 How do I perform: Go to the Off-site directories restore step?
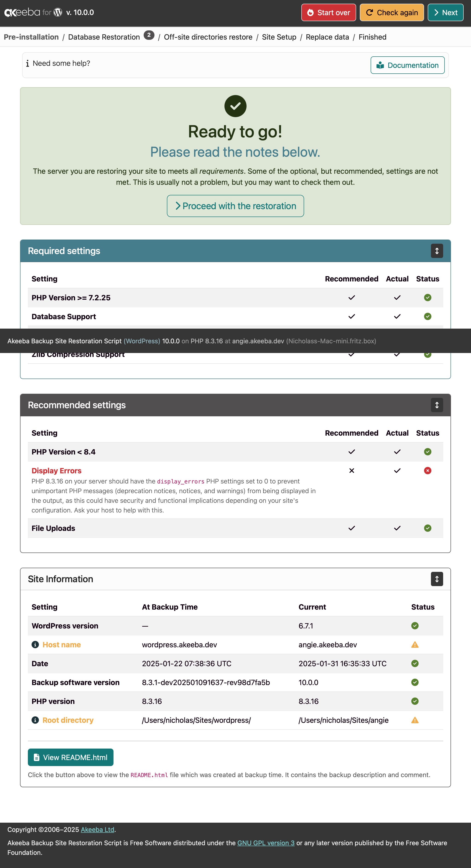pos(208,37)
